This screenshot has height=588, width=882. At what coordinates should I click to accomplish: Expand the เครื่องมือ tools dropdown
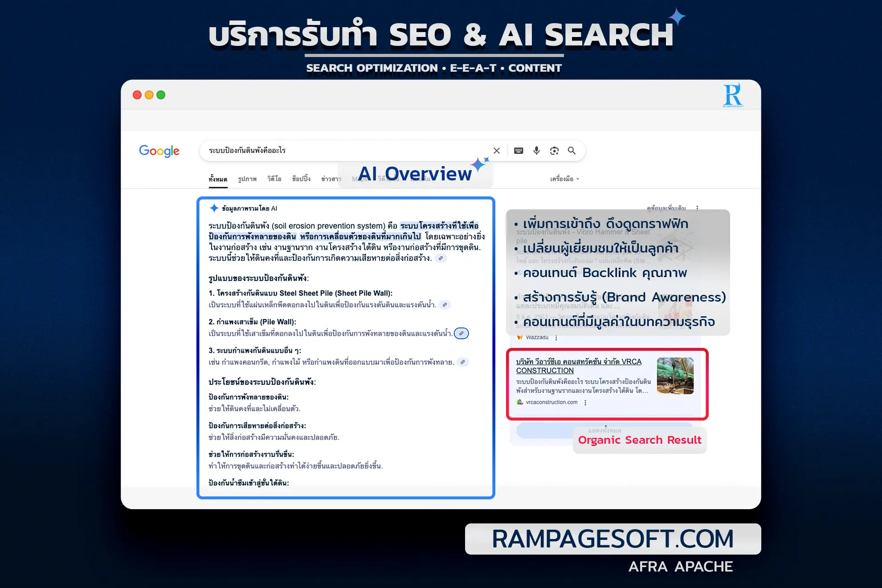pos(564,179)
